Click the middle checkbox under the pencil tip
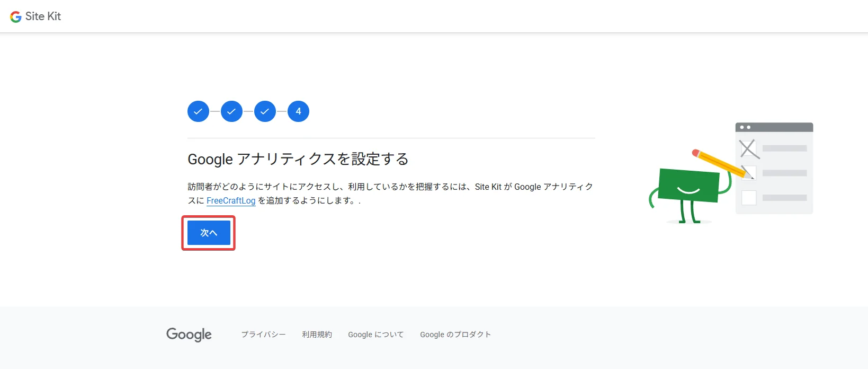 point(749,173)
